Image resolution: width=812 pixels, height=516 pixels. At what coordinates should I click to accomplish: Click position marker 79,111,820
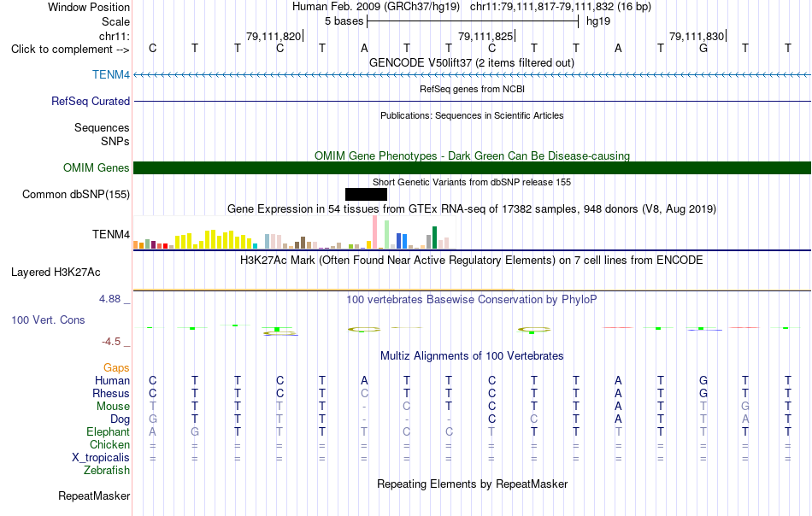274,36
